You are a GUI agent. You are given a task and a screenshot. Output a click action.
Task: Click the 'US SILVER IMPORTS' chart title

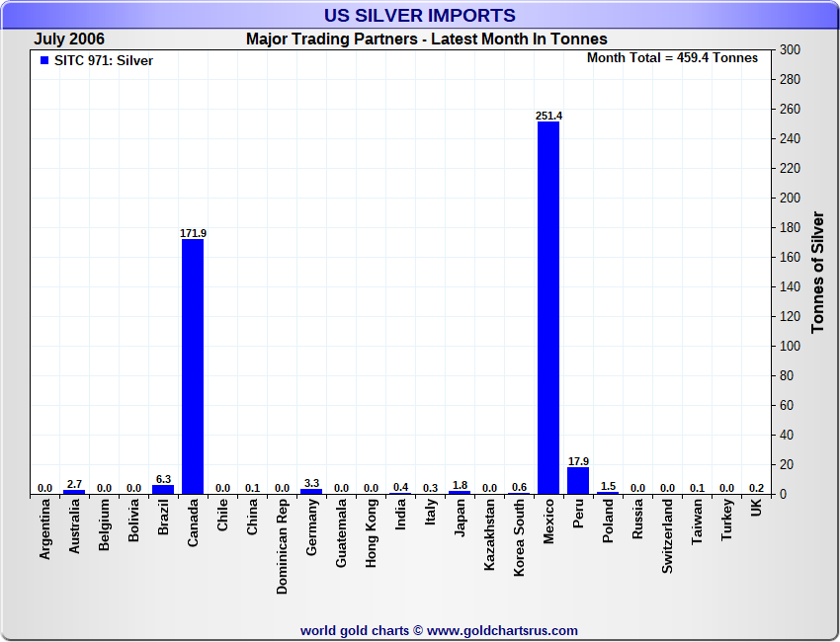(x=420, y=15)
